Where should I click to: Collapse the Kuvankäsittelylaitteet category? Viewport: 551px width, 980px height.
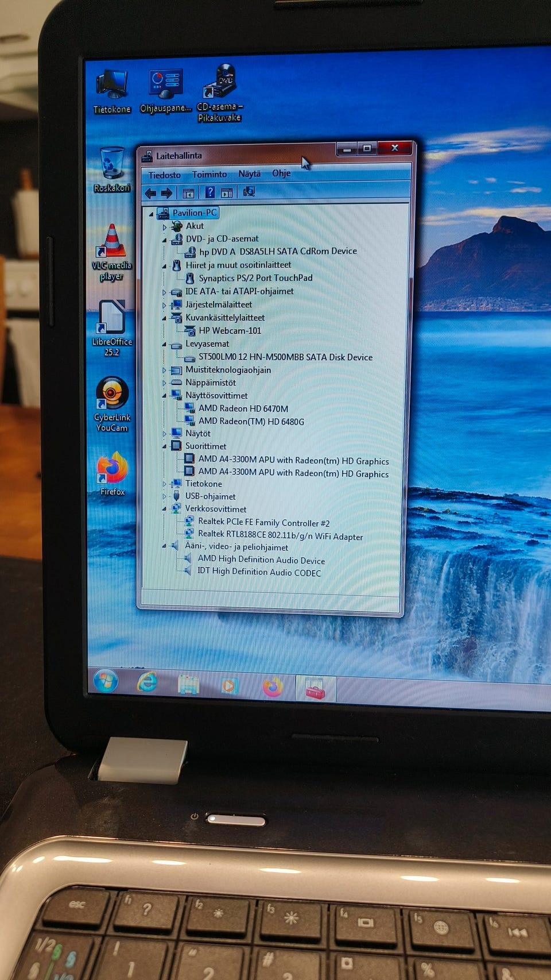(164, 319)
